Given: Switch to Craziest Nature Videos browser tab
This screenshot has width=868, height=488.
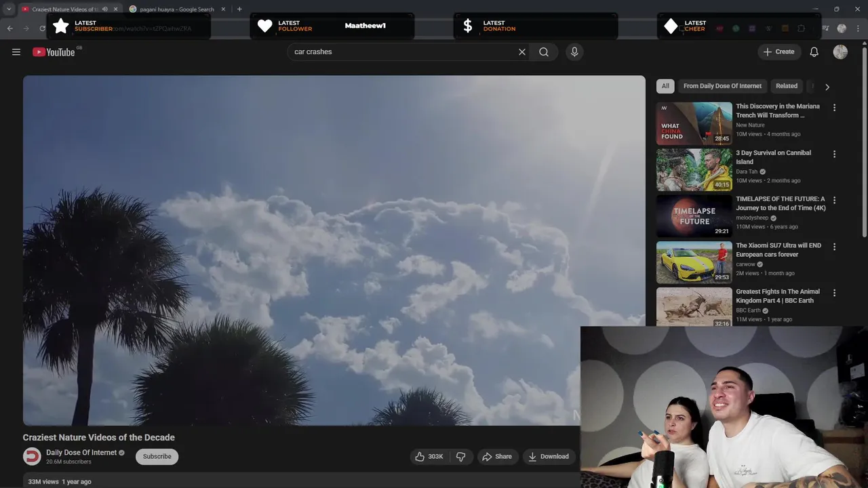Looking at the screenshot, I should pos(65,9).
